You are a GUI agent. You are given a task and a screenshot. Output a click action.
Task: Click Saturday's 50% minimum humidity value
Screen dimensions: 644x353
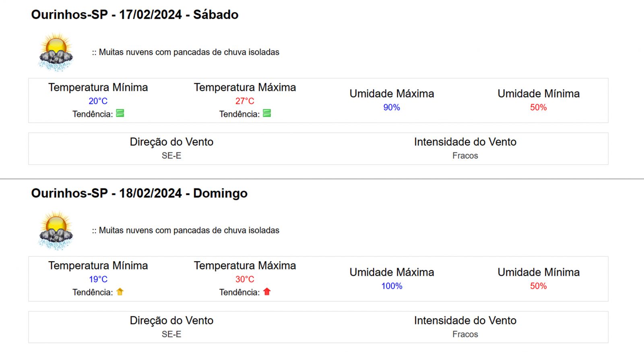click(539, 107)
